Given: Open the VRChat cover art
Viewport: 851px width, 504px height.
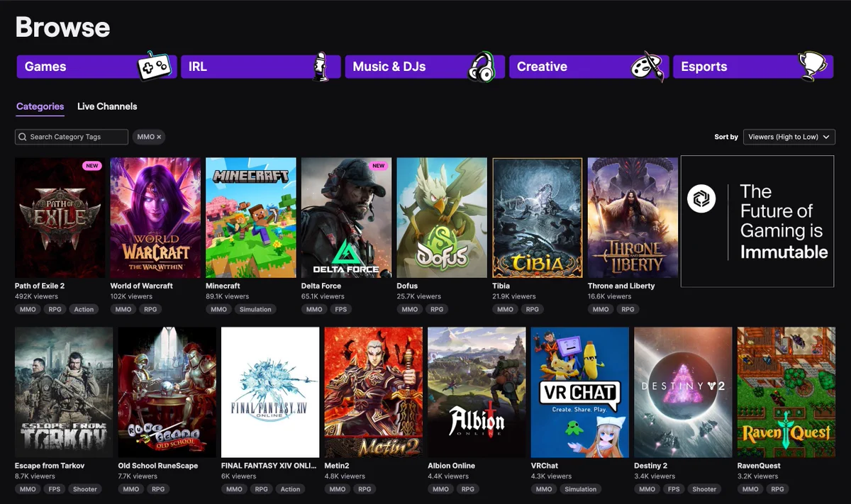Looking at the screenshot, I should click(580, 392).
